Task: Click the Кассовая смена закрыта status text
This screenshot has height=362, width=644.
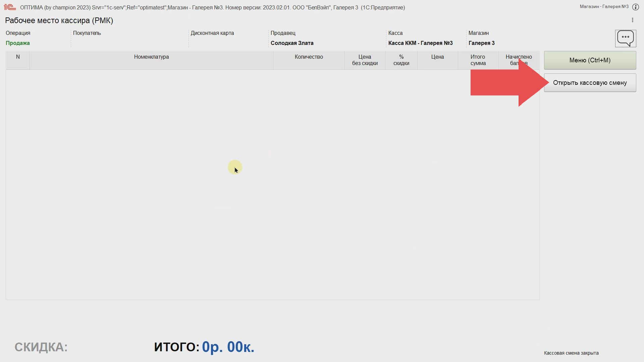Action: [x=571, y=353]
